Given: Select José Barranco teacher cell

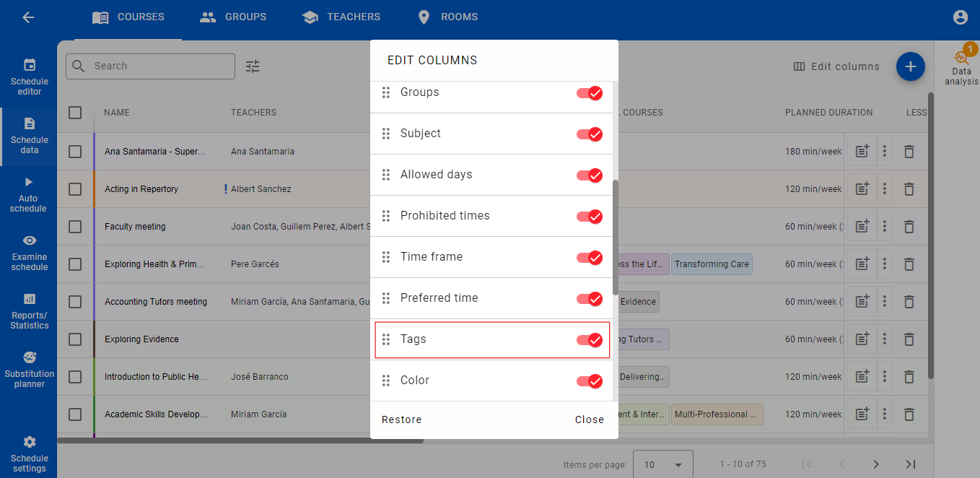Looking at the screenshot, I should (x=260, y=377).
